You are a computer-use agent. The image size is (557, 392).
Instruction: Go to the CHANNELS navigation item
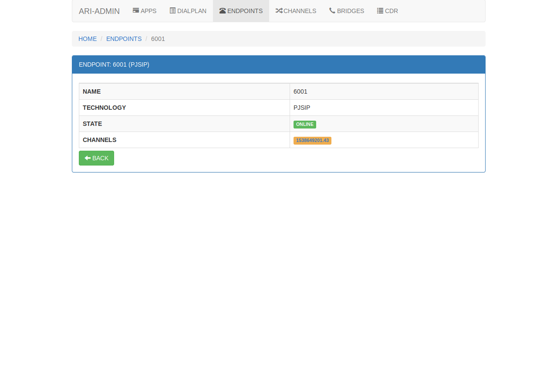coord(296,11)
